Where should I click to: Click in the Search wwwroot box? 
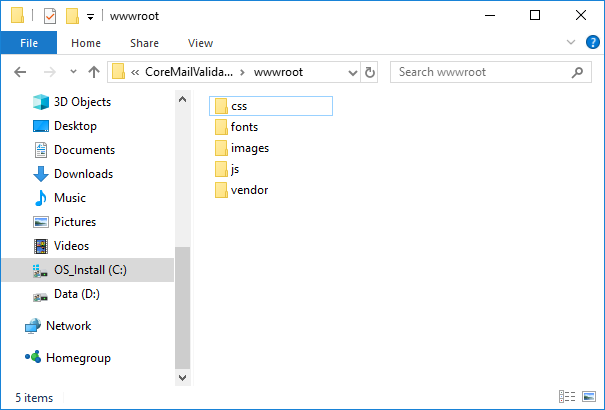click(x=480, y=72)
